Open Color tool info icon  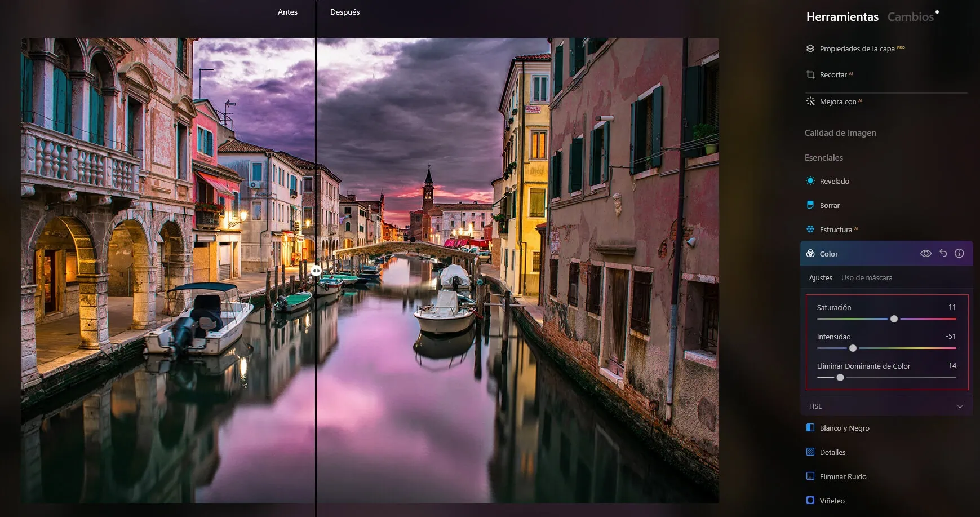coord(959,254)
